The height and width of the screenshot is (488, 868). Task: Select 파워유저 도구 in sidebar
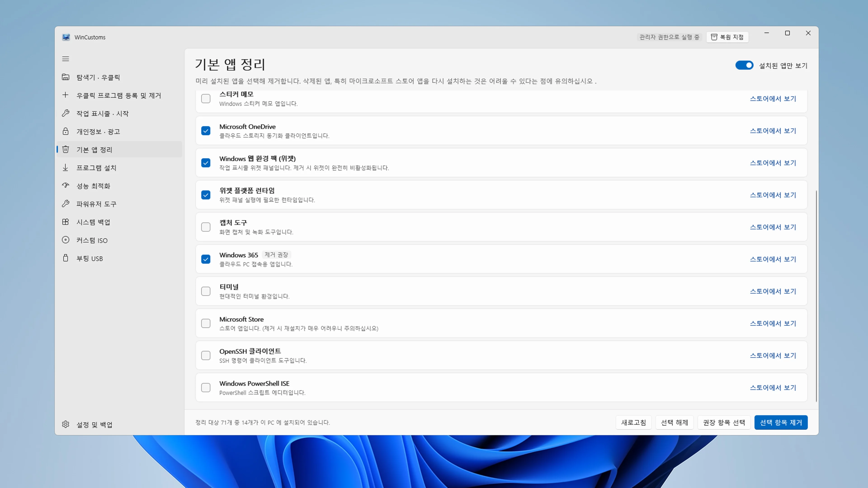119,204
